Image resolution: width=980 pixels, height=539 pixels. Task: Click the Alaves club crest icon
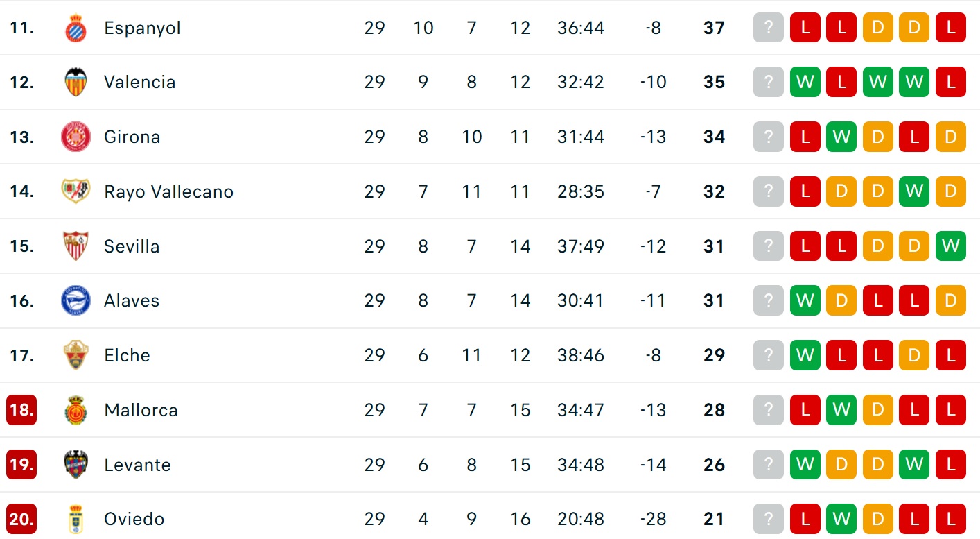click(x=76, y=300)
